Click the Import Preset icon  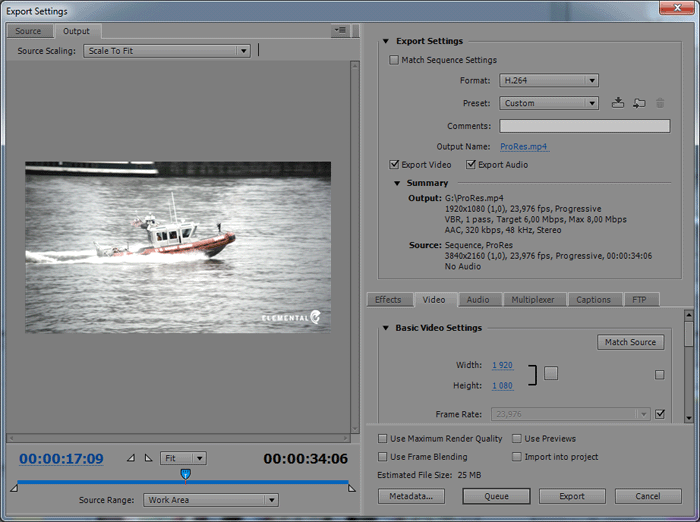coord(639,103)
